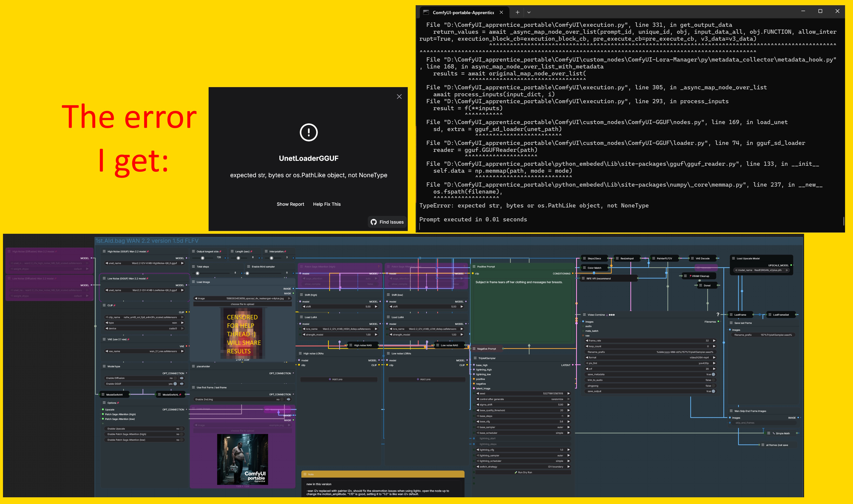Click the TripleKSampler node hamburger icon
The image size is (853, 504).
coord(475,358)
